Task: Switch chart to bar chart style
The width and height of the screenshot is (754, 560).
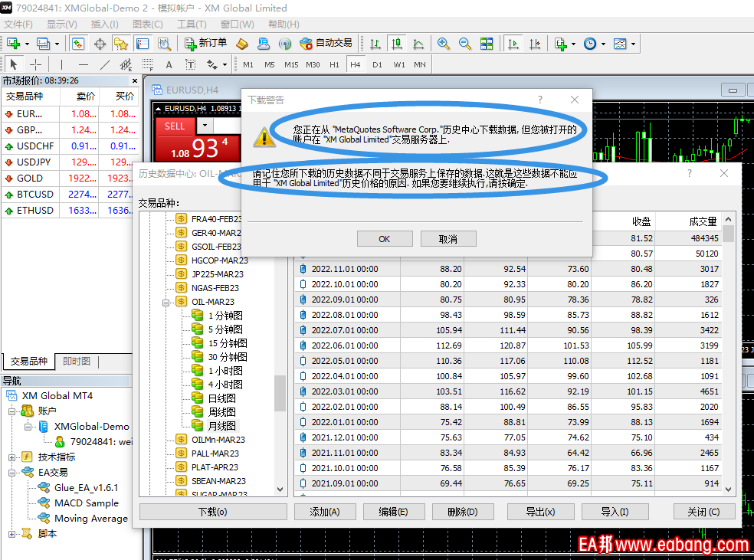Action: 375,44
